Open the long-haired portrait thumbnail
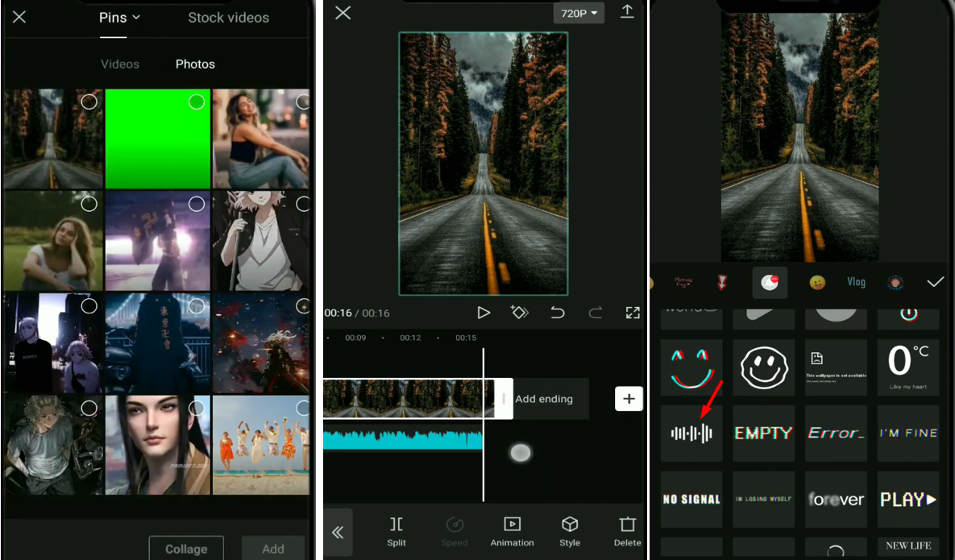 coord(158,445)
